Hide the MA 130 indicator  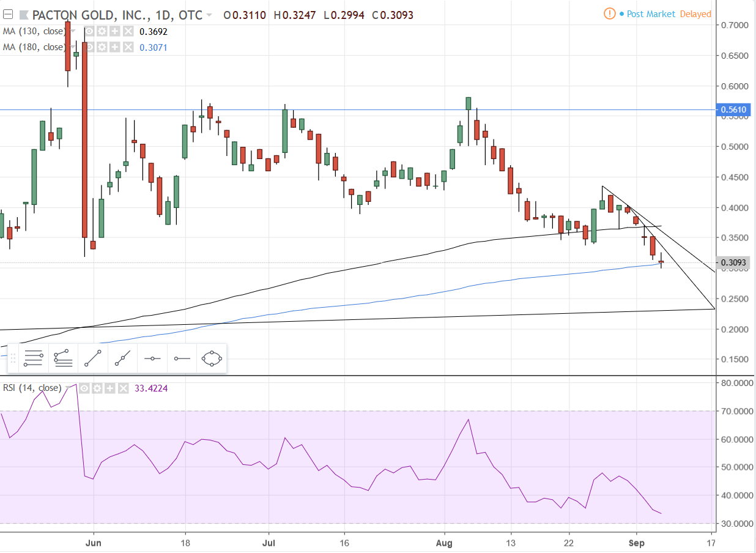(89, 31)
